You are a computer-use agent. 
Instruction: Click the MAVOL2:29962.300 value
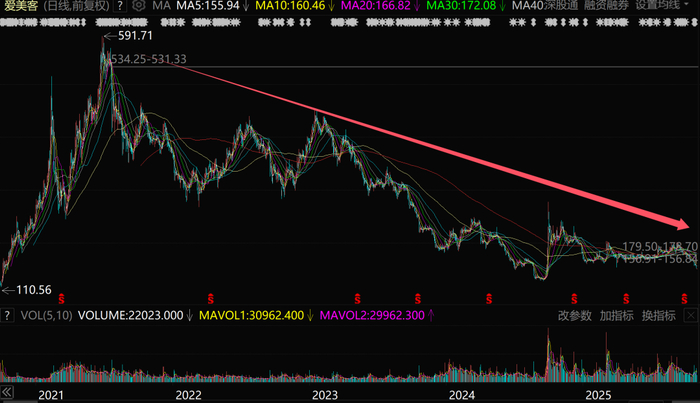click(x=372, y=316)
